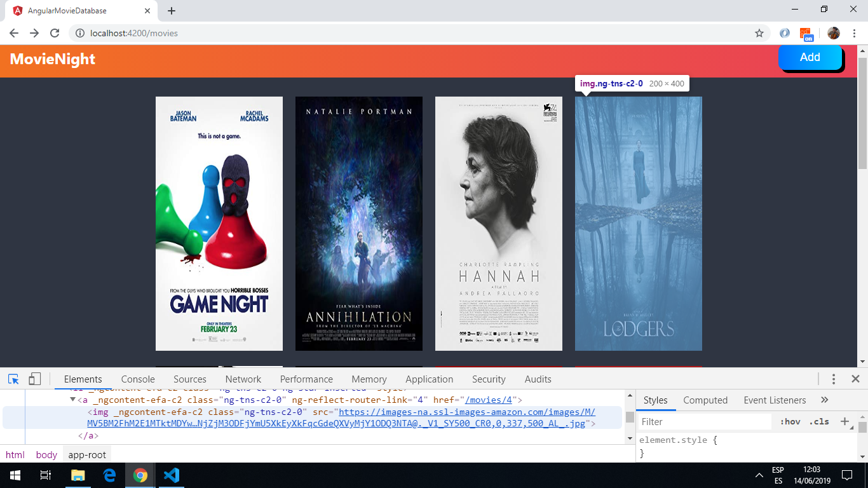Screen dimensions: 868x488
Task: Click the orange extension icon labeled on
Action: click(806, 34)
